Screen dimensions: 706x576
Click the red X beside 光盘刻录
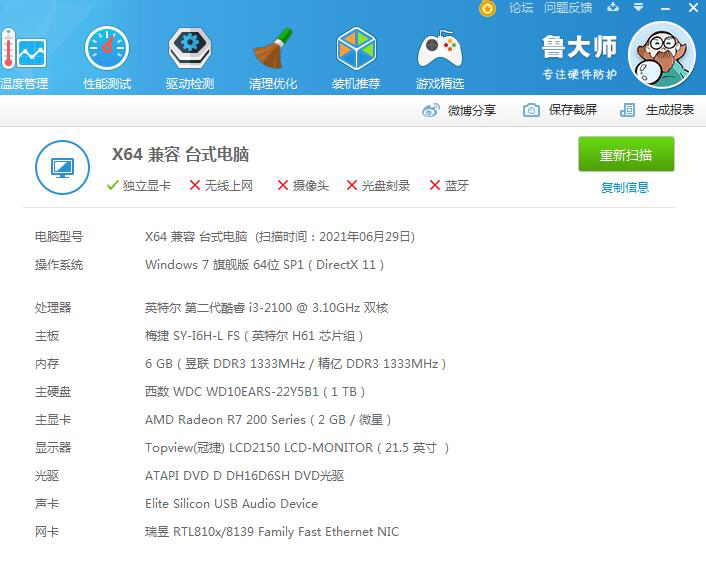click(x=352, y=185)
